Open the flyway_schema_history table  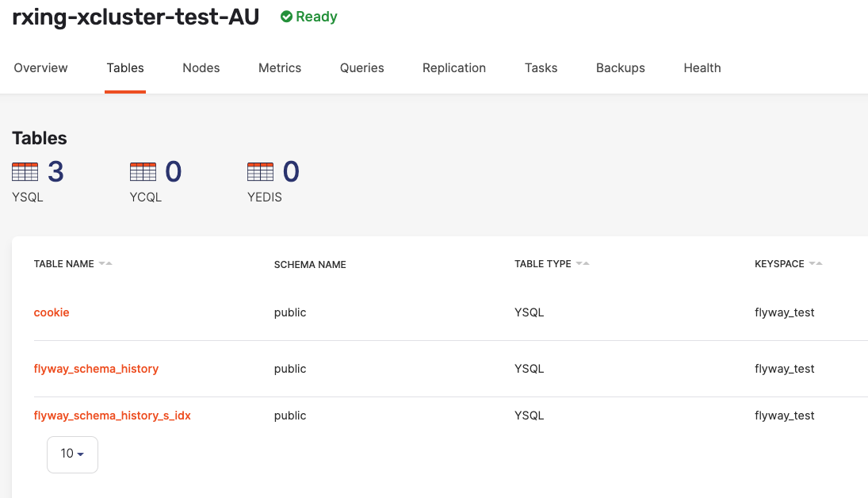[96, 369]
